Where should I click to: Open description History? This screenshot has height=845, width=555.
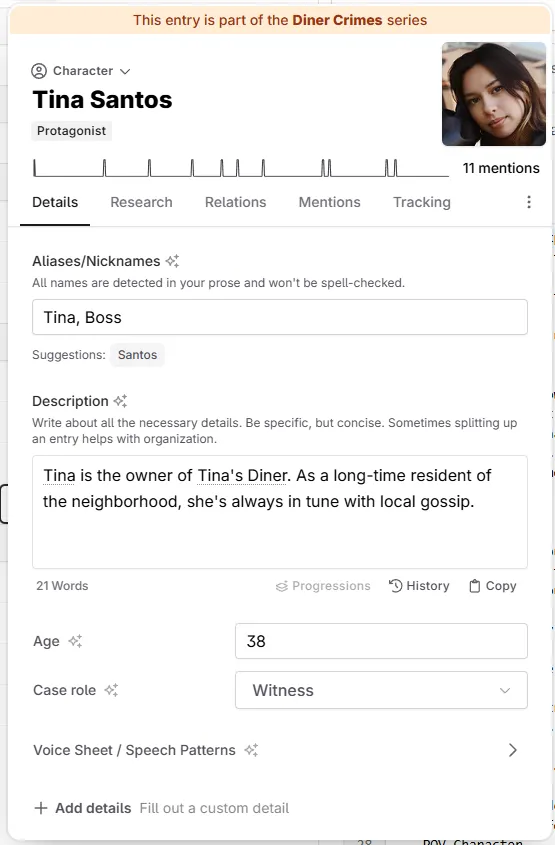tap(419, 586)
